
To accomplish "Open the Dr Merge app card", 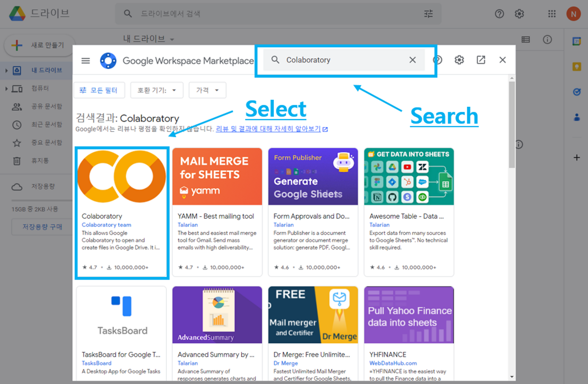I will pos(313,333).
